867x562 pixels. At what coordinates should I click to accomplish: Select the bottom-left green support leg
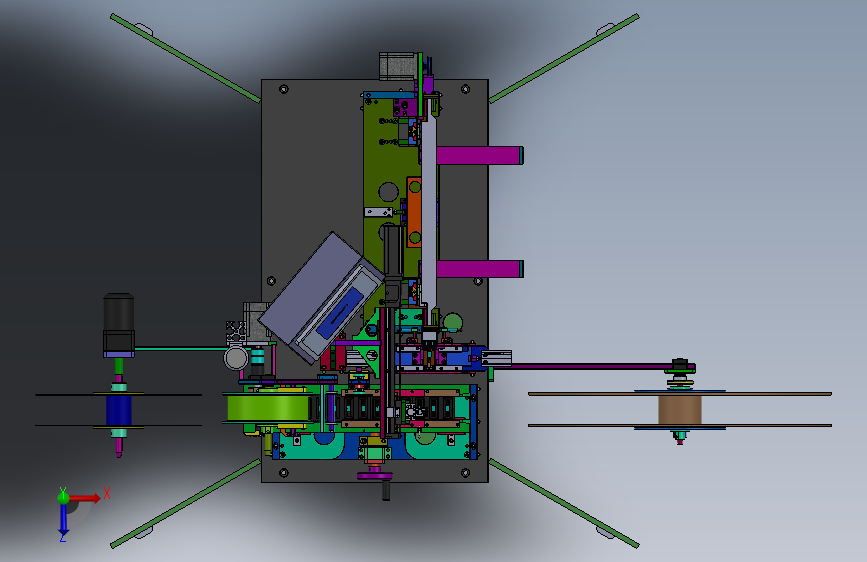(186, 503)
